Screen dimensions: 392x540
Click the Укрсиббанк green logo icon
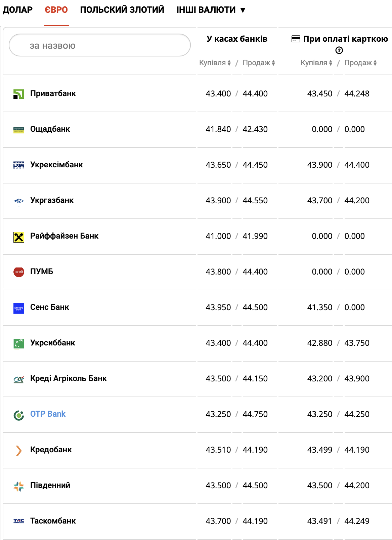(x=19, y=343)
